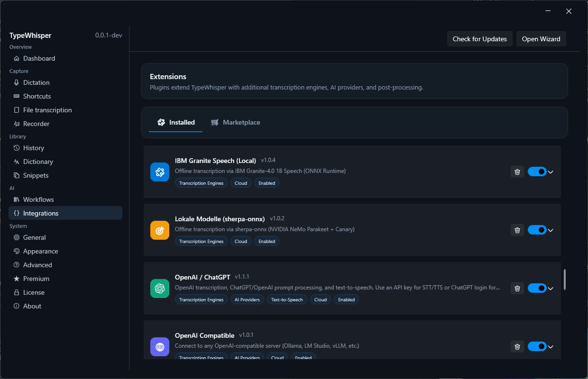Click the OpenAI Compatible globe icon
The height and width of the screenshot is (379, 588).
(x=160, y=346)
